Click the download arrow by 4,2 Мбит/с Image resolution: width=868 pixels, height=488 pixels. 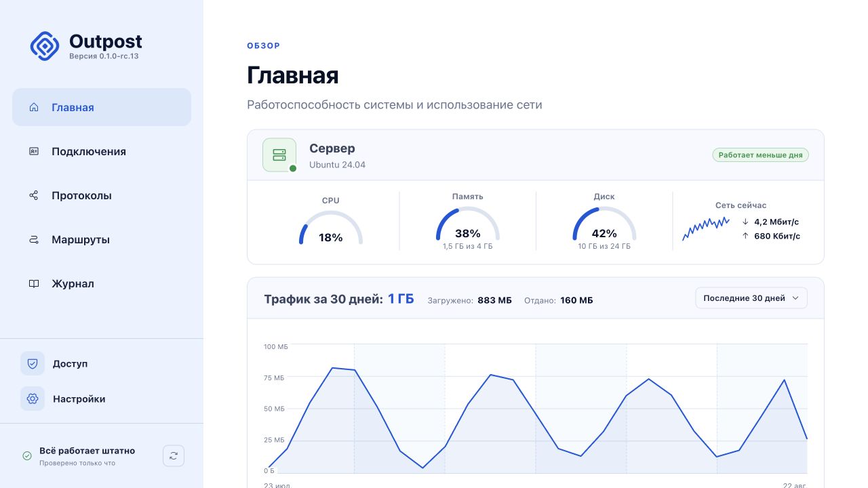(x=745, y=222)
